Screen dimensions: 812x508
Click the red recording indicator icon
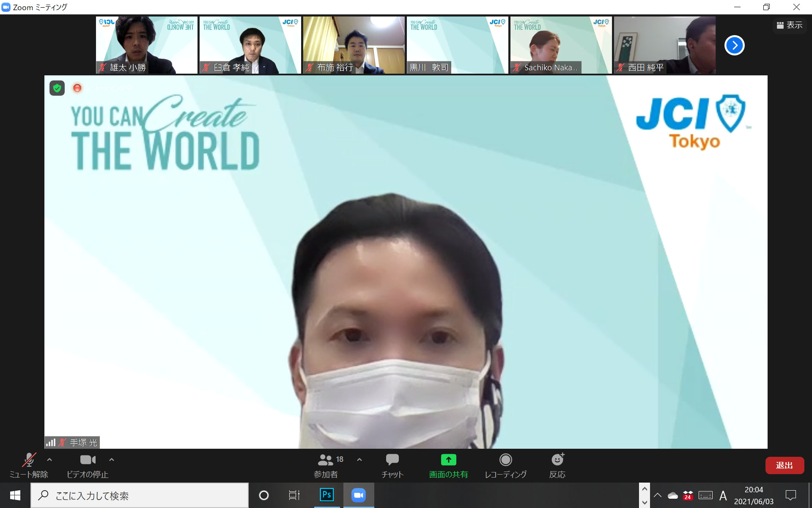click(x=77, y=88)
